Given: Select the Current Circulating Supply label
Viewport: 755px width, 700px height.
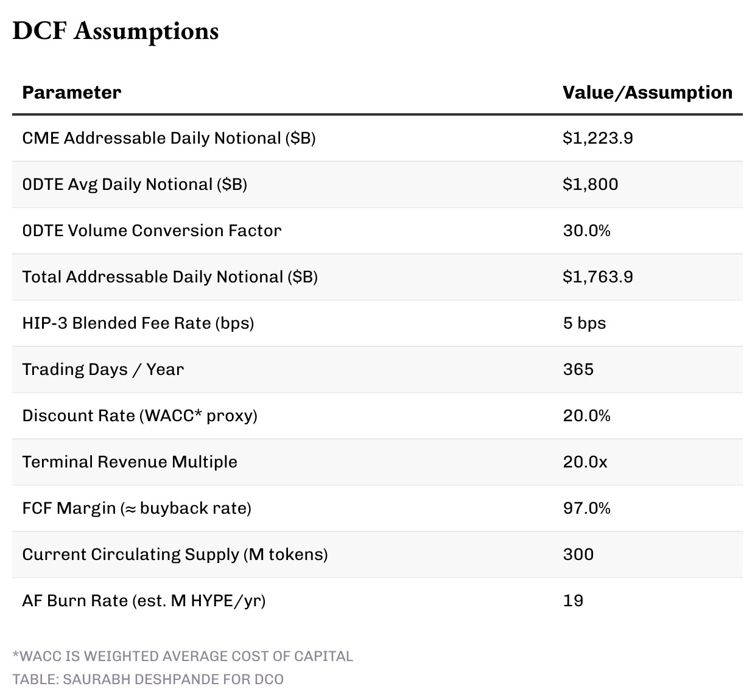Looking at the screenshot, I should point(175,555).
